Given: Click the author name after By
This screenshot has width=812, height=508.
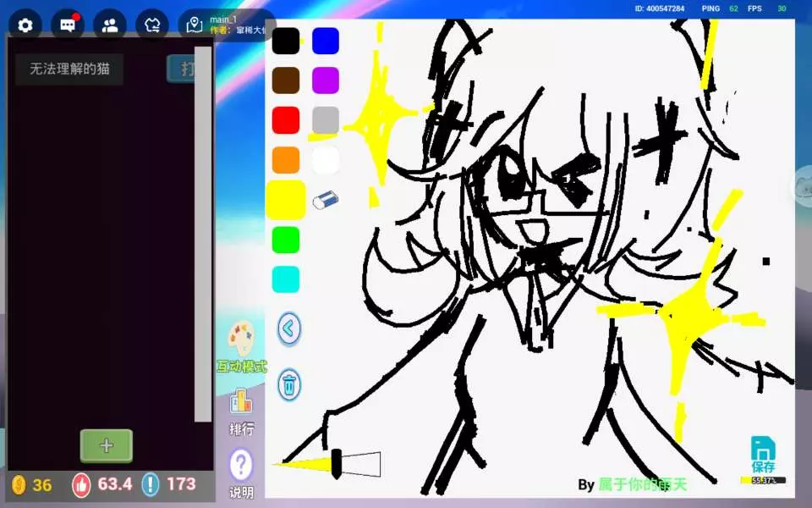Looking at the screenshot, I should (642, 484).
